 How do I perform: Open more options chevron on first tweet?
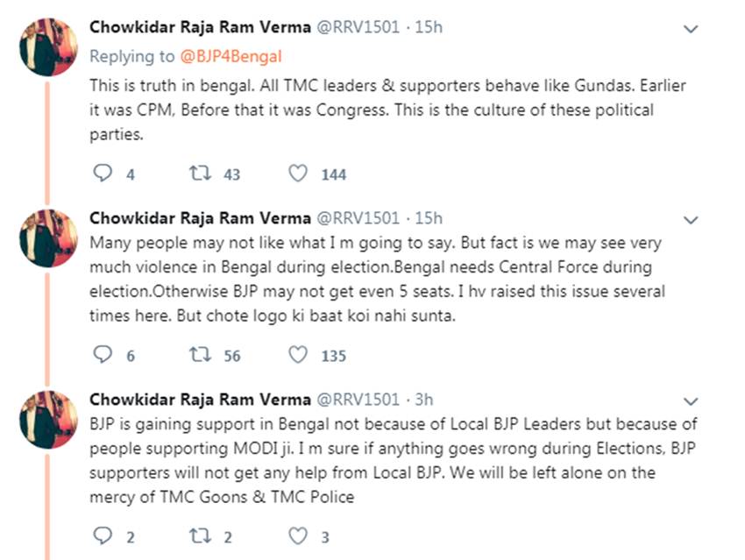pos(691,29)
